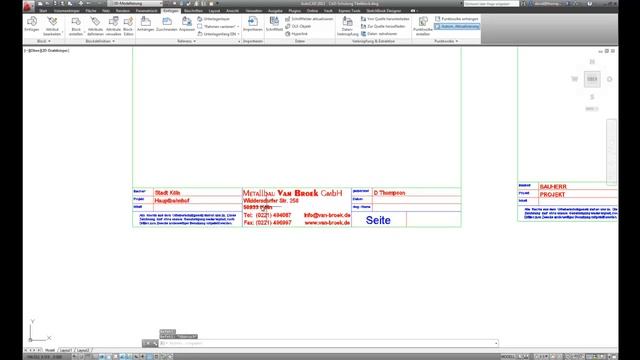Select the Layout2 tab

coord(83,350)
